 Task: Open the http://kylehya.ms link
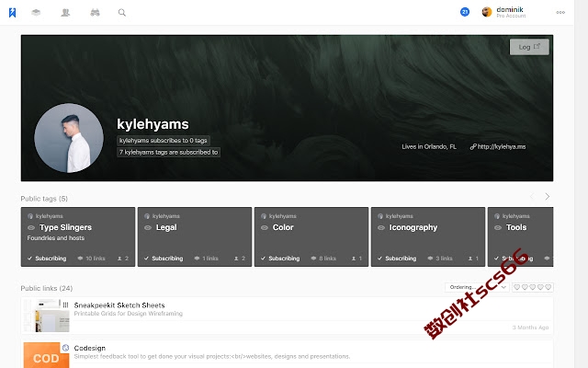[498, 146]
